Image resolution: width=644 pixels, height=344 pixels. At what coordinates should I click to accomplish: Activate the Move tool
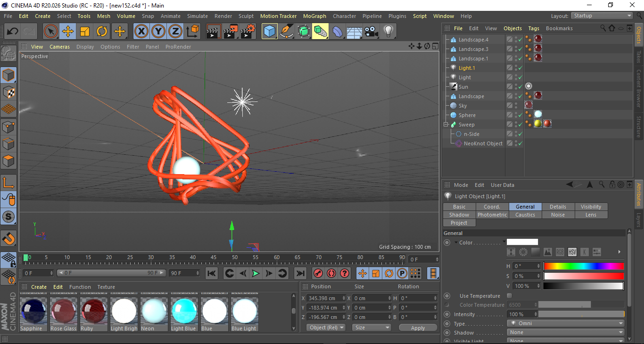coord(68,32)
